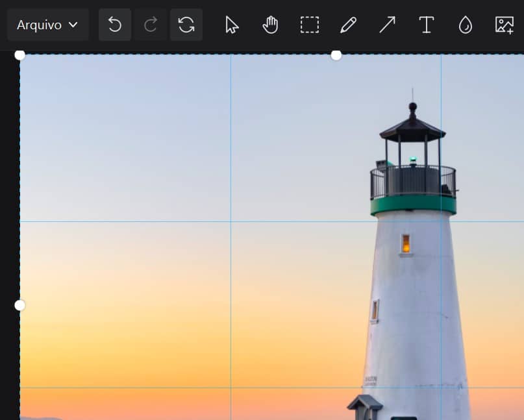Image resolution: width=524 pixels, height=420 pixels.
Task: Select the arrow drawing tool
Action: click(x=388, y=25)
